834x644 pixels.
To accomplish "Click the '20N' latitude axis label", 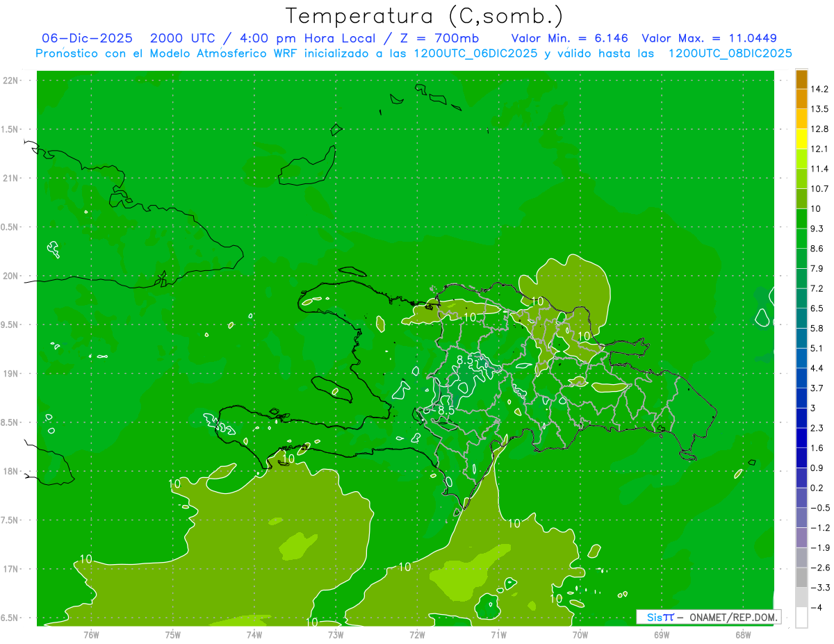I will [12, 276].
